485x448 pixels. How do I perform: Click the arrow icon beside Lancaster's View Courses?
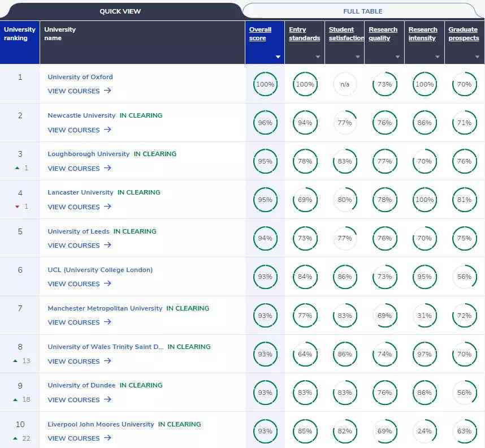point(107,206)
